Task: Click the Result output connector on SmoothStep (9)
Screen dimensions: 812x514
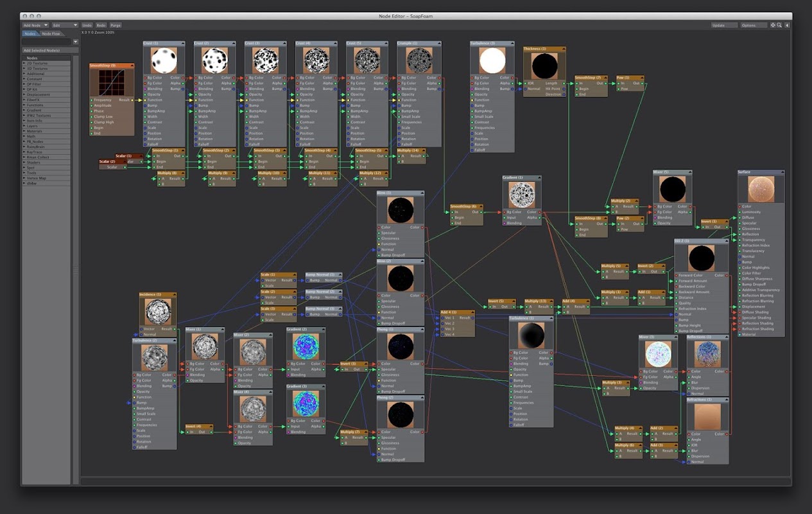Action: (132, 100)
